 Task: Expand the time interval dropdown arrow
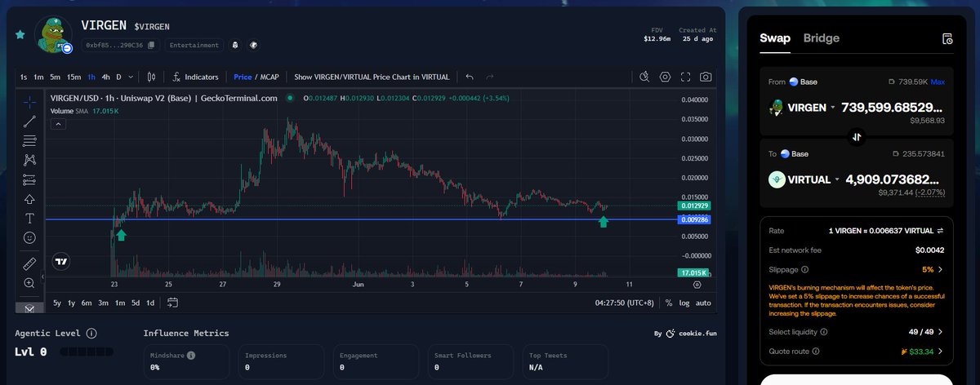coord(131,77)
